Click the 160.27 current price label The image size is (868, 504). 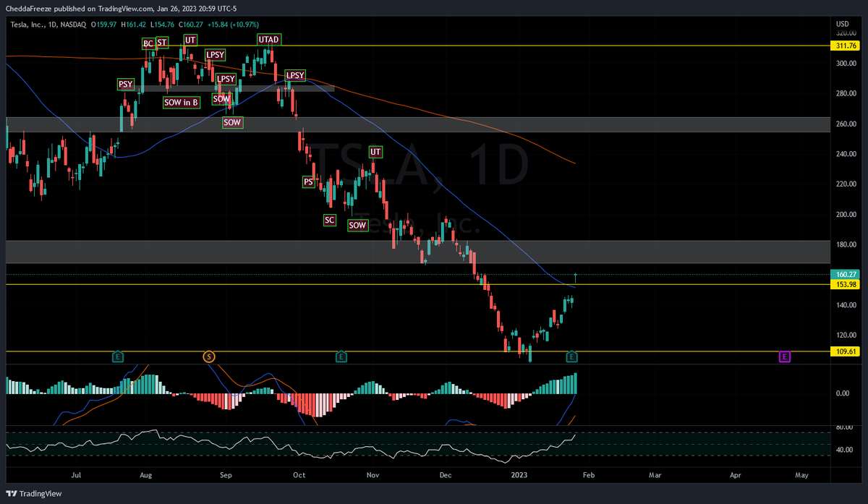[846, 275]
